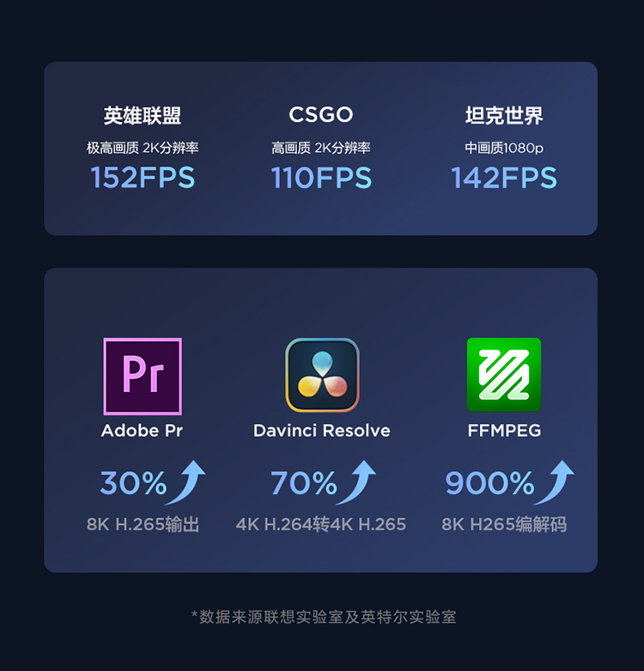Click the Adobe Premiere Pr icon
644x671 pixels.
[143, 376]
